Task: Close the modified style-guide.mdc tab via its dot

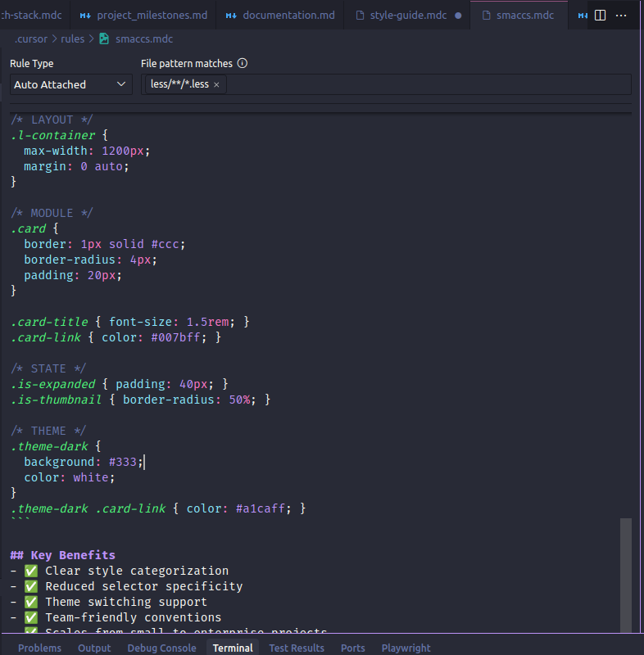Action: (460, 14)
